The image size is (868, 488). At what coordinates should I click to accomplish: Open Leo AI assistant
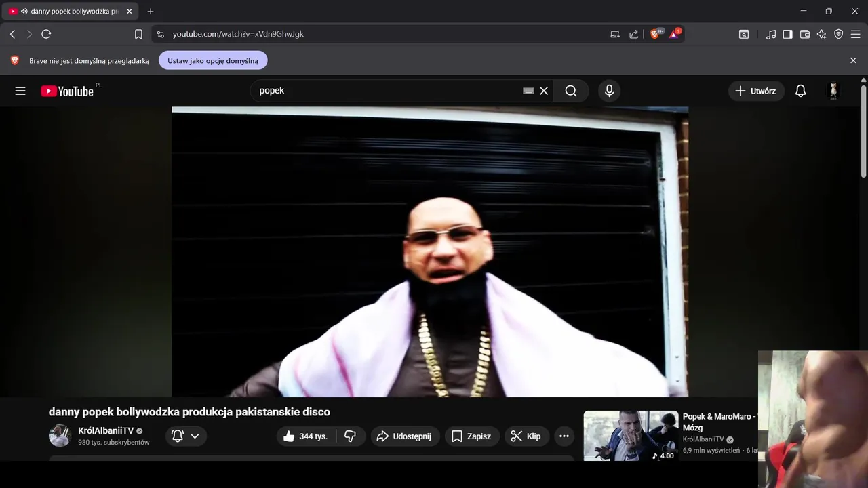(x=822, y=34)
